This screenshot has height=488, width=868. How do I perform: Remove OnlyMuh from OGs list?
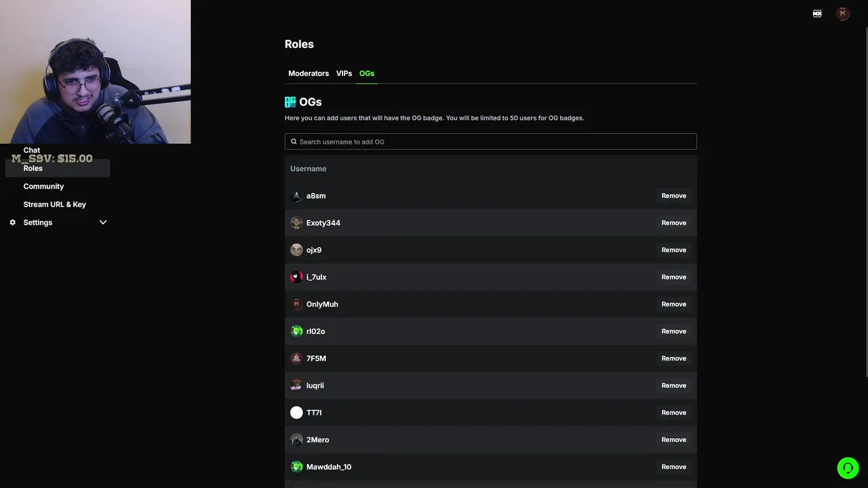673,304
